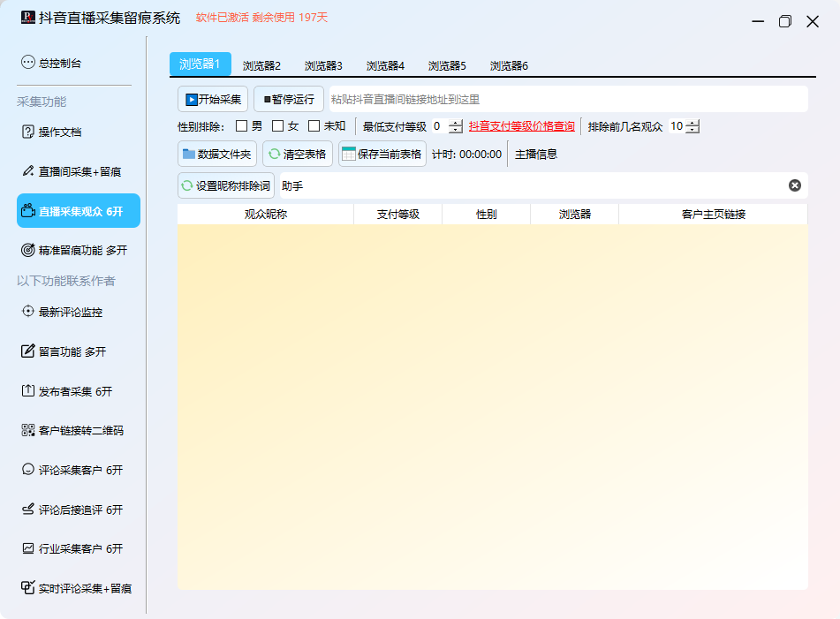840x619 pixels.
Task: Click the app logo in the title bar
Action: pyautogui.click(x=28, y=18)
